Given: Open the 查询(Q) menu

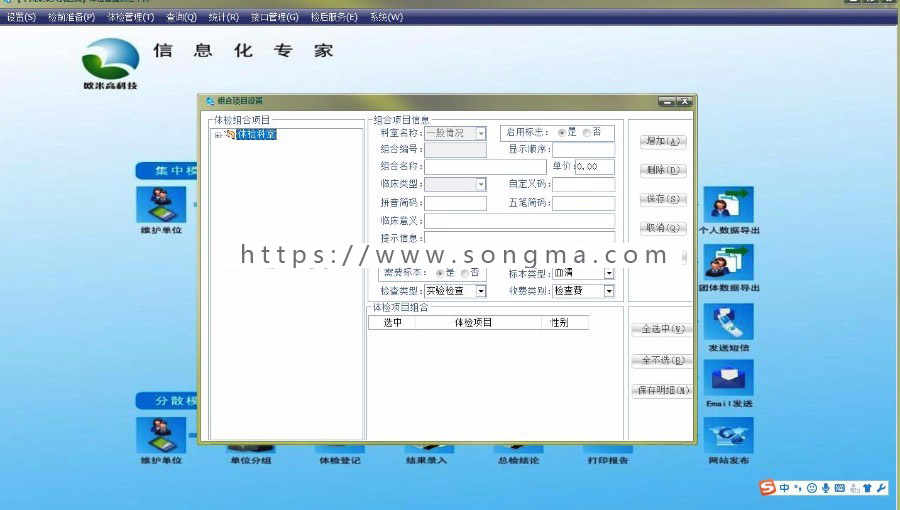Looking at the screenshot, I should click(x=181, y=17).
